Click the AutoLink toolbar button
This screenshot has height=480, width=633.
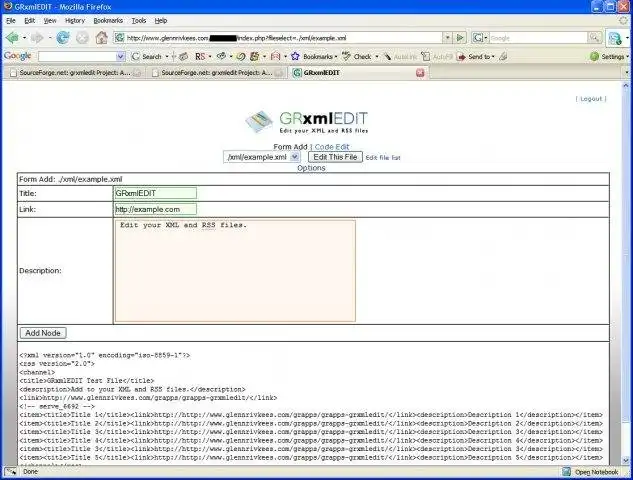point(400,57)
